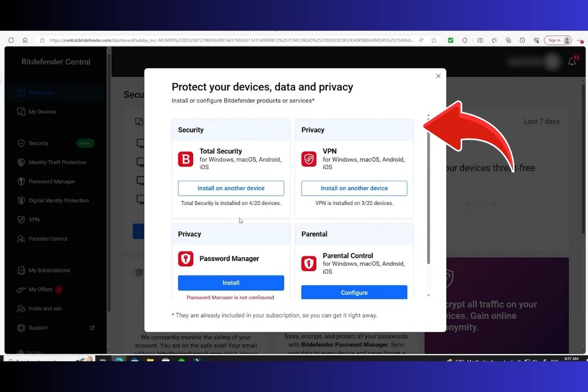Click the browser home button

pyautogui.click(x=25, y=40)
